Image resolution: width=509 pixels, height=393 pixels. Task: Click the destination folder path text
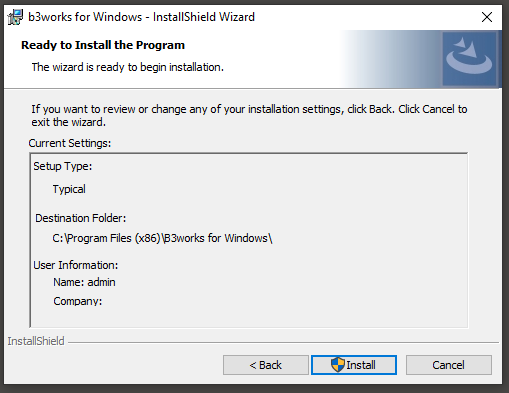pyautogui.click(x=162, y=238)
